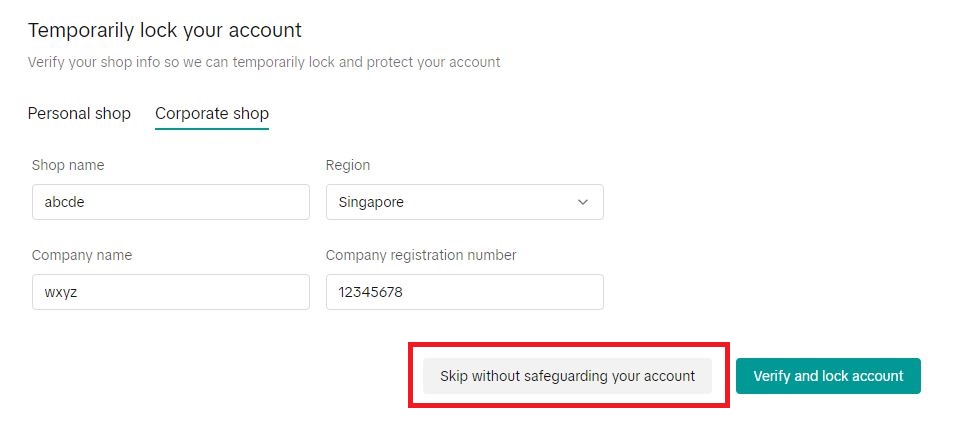
Task: Place cursor in the "12345678" value
Action: [x=370, y=292]
